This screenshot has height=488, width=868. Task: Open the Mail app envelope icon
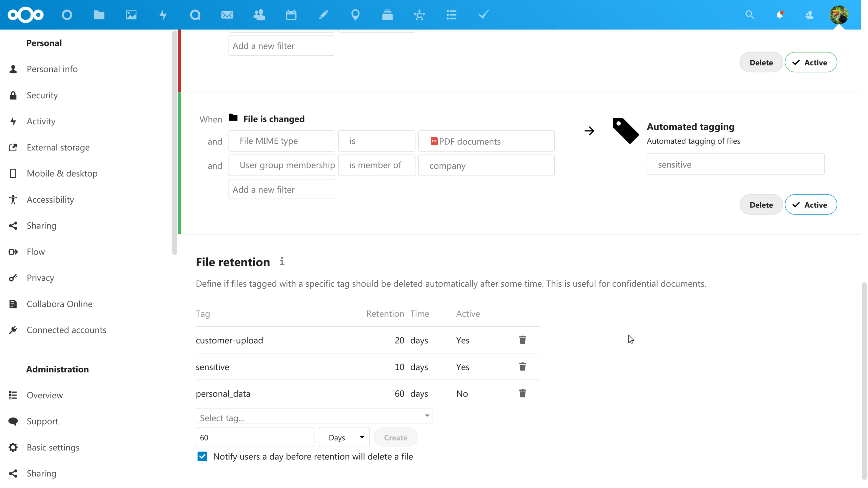227,15
